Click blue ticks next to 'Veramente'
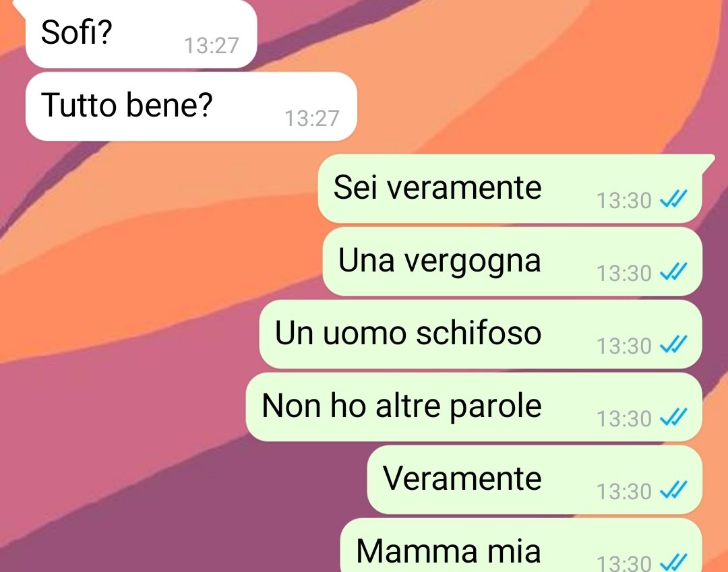The width and height of the screenshot is (728, 572). click(x=673, y=490)
